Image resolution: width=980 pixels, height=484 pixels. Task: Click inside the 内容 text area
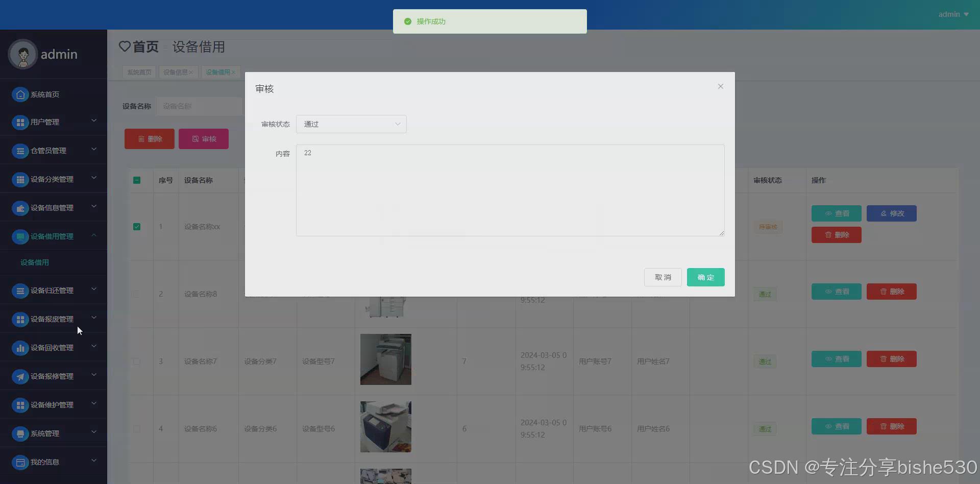510,190
